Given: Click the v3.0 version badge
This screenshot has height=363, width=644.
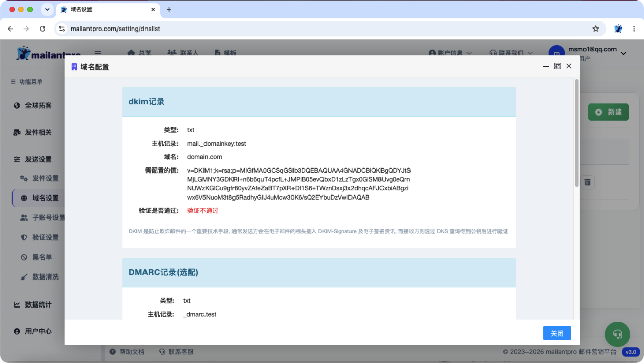Looking at the screenshot, I should click(631, 352).
